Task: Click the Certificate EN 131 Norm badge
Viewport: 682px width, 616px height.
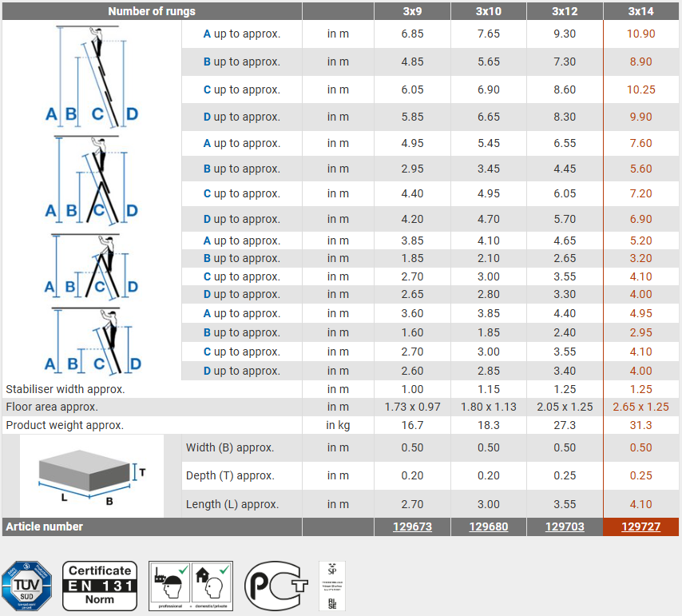Action: coord(100,586)
